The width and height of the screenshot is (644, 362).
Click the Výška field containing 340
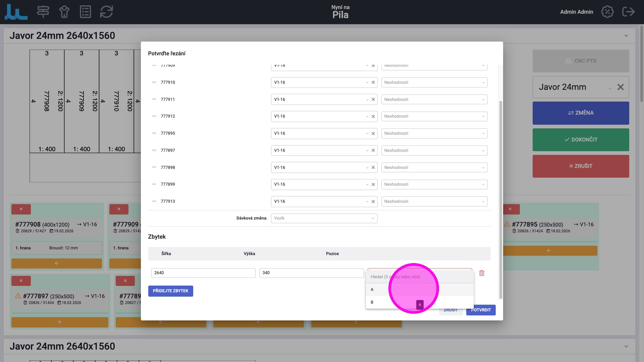311,273
